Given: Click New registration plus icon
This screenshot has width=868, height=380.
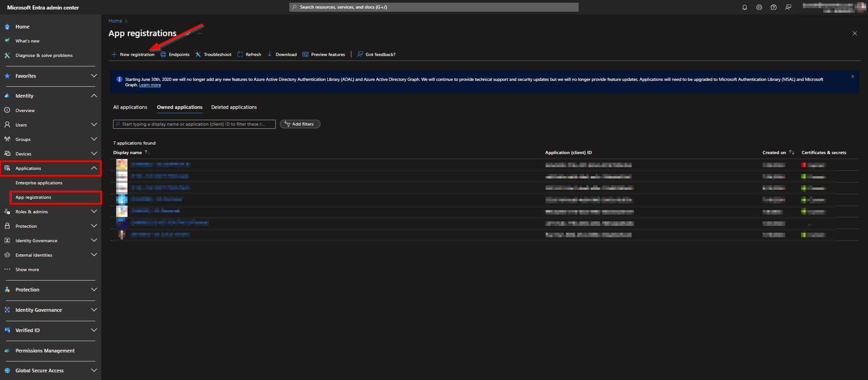Looking at the screenshot, I should pos(114,55).
